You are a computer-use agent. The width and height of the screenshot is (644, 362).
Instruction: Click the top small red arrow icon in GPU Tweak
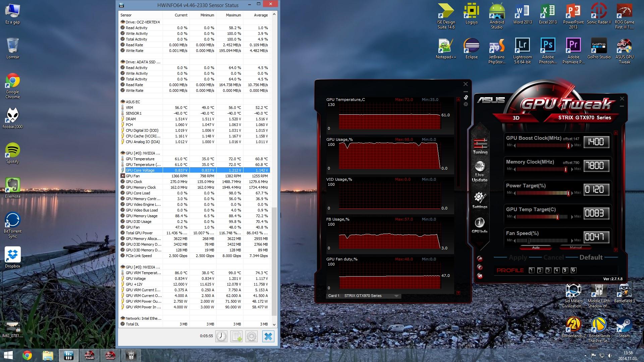(480, 259)
